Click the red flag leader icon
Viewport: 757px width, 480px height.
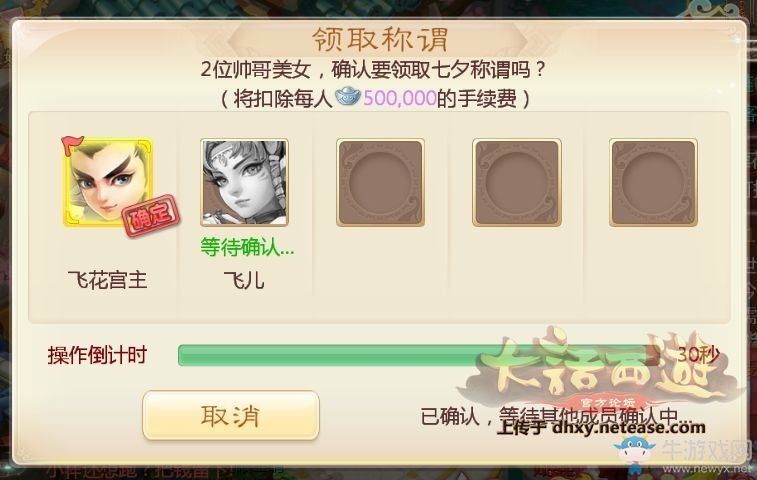coord(71,143)
